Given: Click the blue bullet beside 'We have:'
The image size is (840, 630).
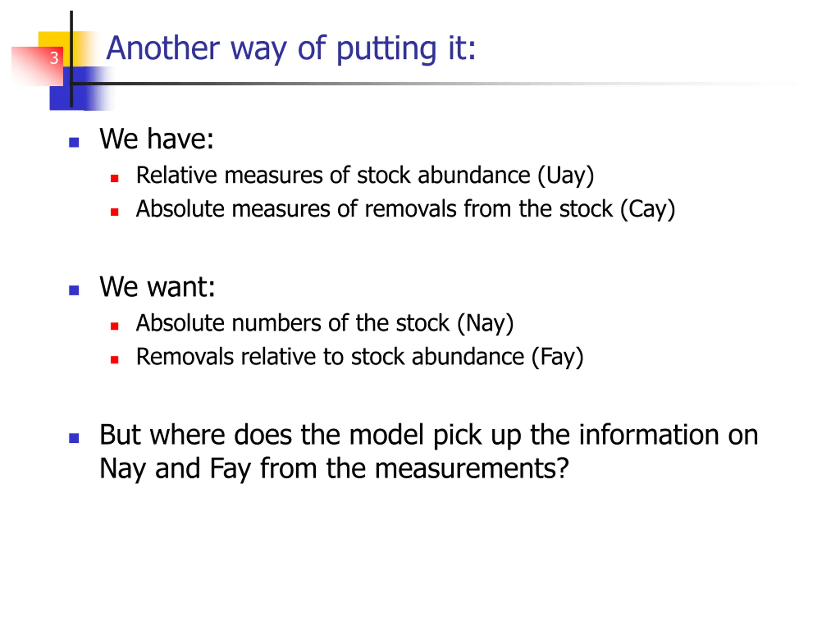Looking at the screenshot, I should click(74, 142).
